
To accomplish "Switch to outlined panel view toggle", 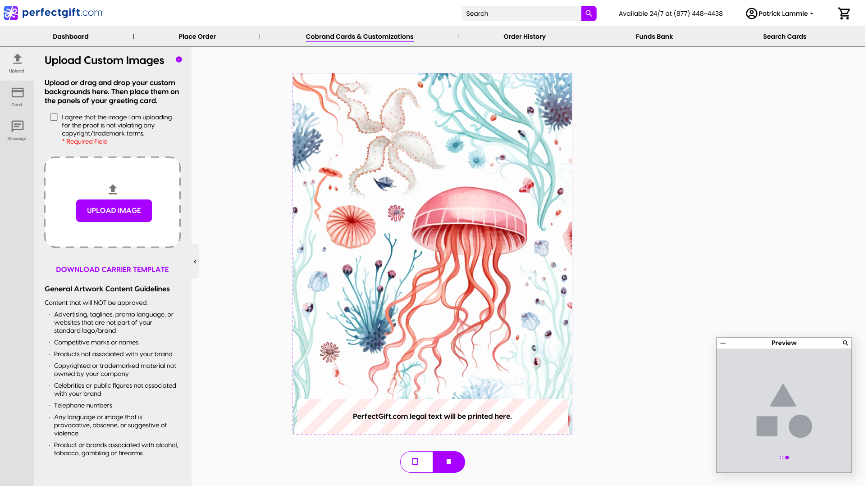I will coord(416,462).
